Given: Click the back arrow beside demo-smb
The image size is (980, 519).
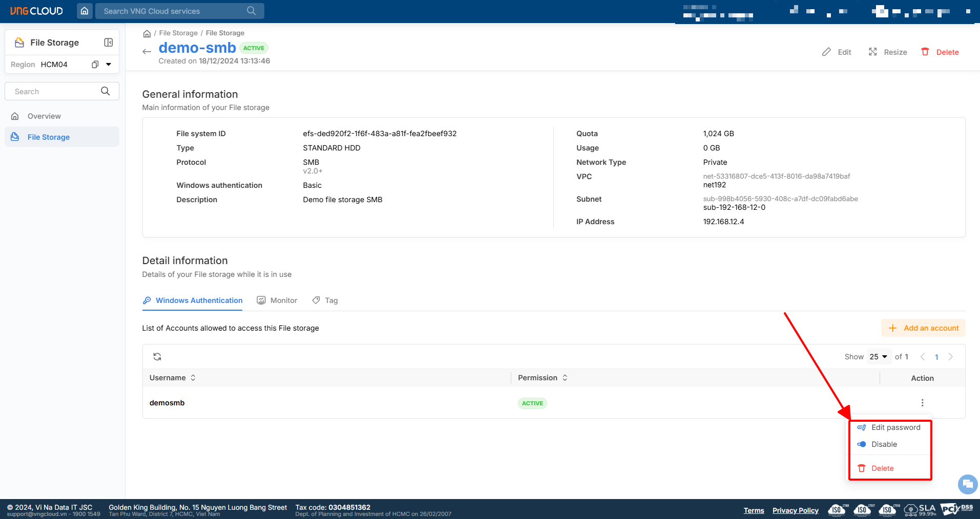Looking at the screenshot, I should click(147, 51).
